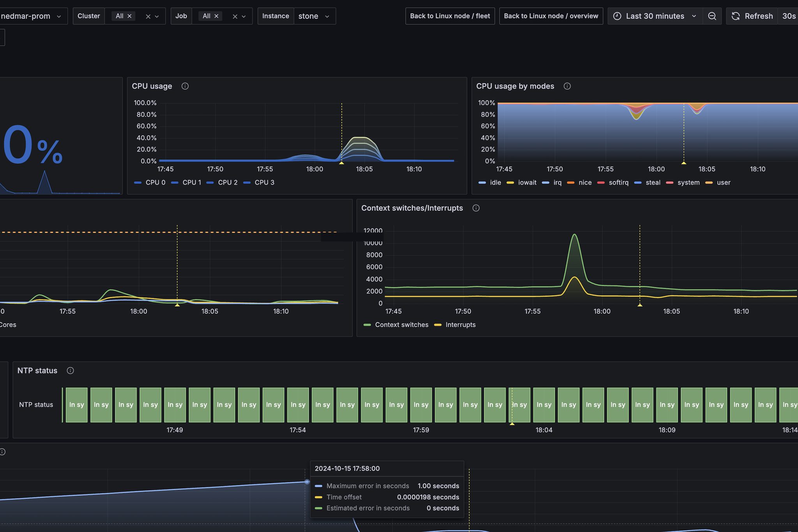Remove the All tag in Cluster filter
This screenshot has height=532, width=798.
click(129, 16)
